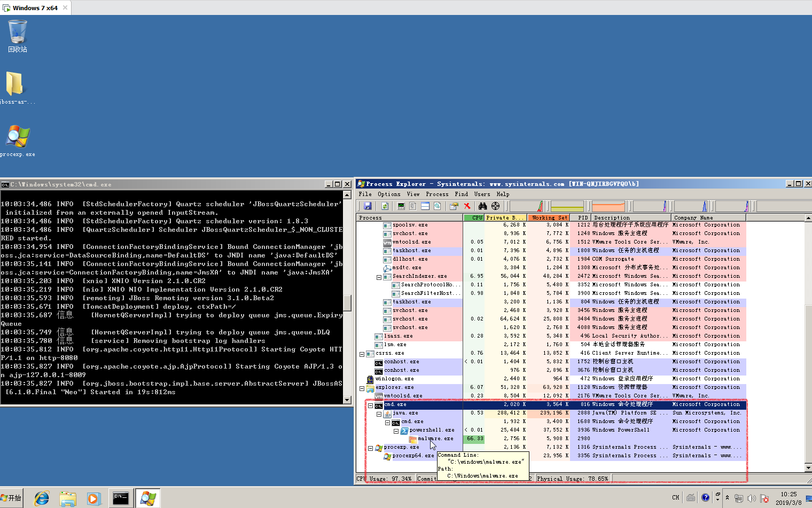Sort processes by the CPU column header
The image size is (812, 508).
click(474, 218)
